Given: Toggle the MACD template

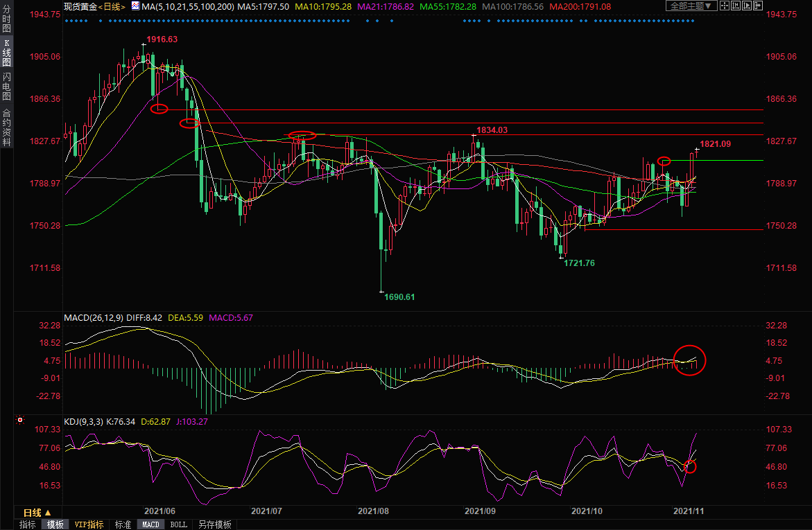Looking at the screenshot, I should click(x=150, y=524).
